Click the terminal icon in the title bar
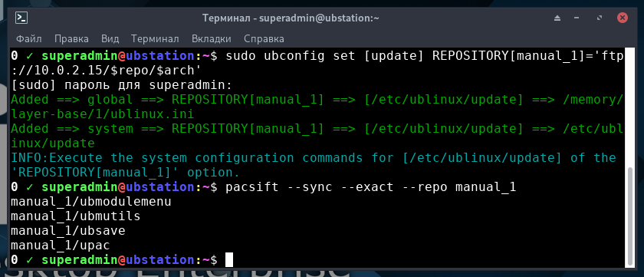The height and width of the screenshot is (277, 644). tap(21, 18)
